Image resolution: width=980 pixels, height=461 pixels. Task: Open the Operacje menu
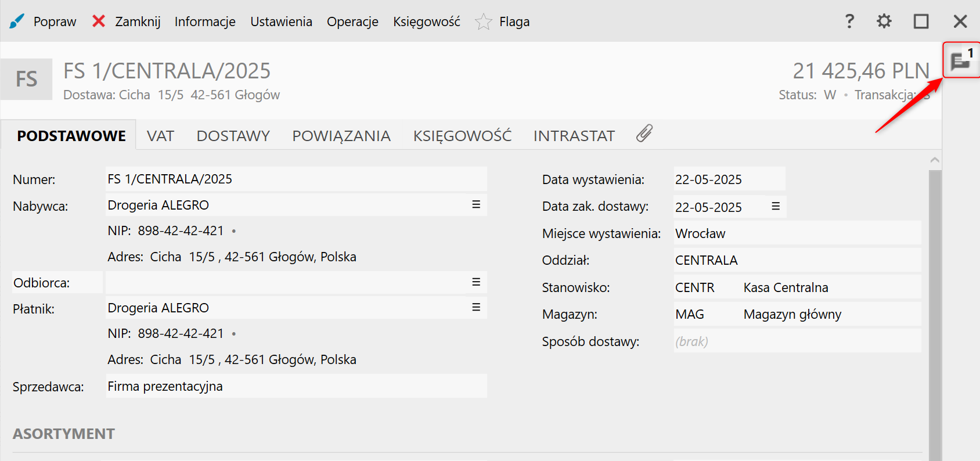coord(352,22)
